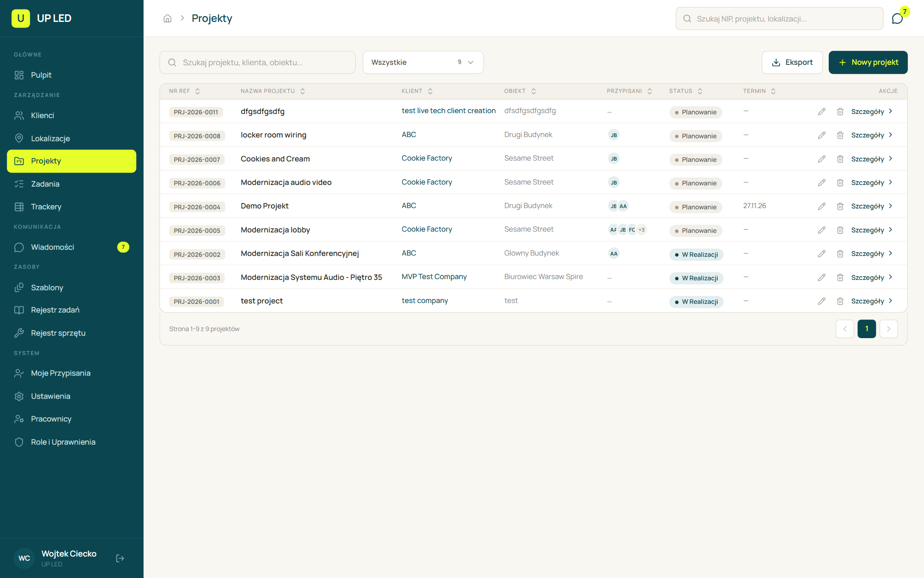Open Pulpit in the sidebar

coord(71,75)
